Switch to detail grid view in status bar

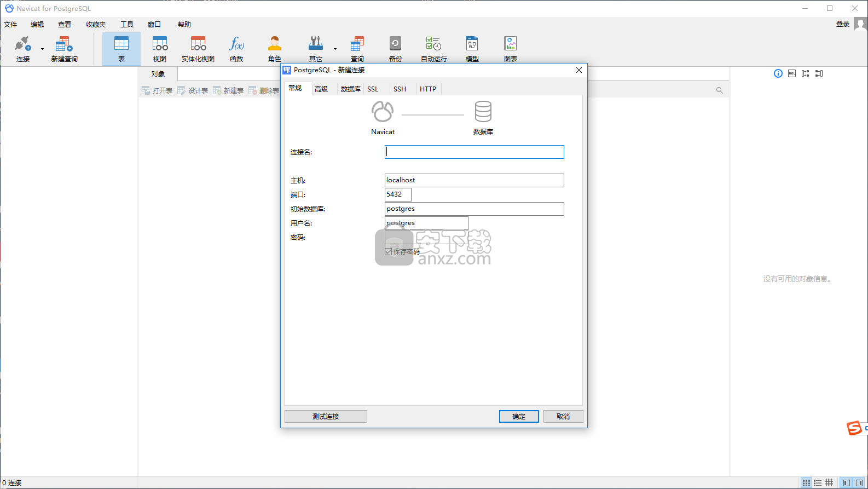(x=829, y=482)
